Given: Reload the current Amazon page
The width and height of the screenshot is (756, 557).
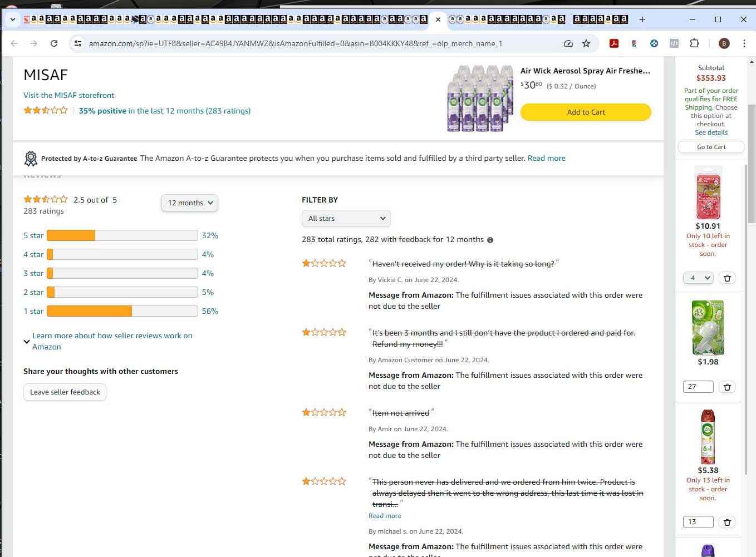Looking at the screenshot, I should coord(54,43).
